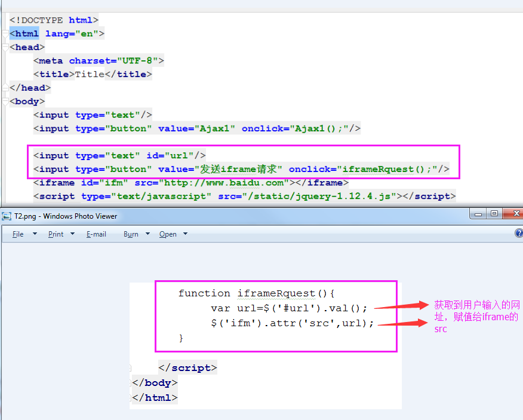Click the iframe id="ifm" code text

81,183
